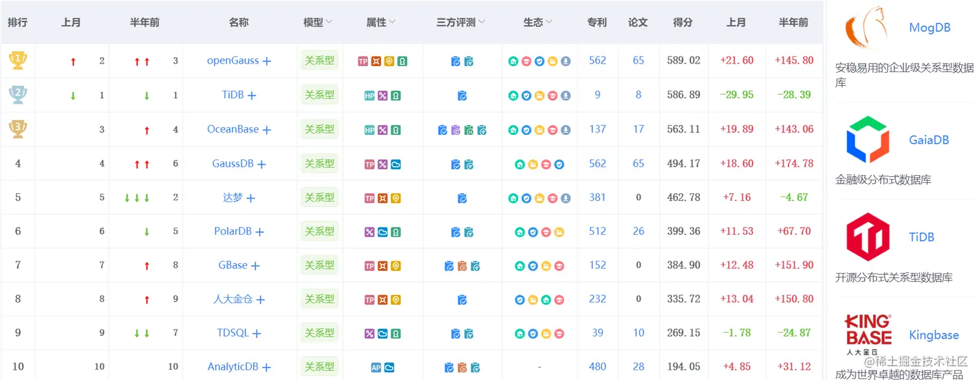This screenshot has width=980, height=380.
Task: Click the score 589.02 for openGauss
Action: click(684, 60)
